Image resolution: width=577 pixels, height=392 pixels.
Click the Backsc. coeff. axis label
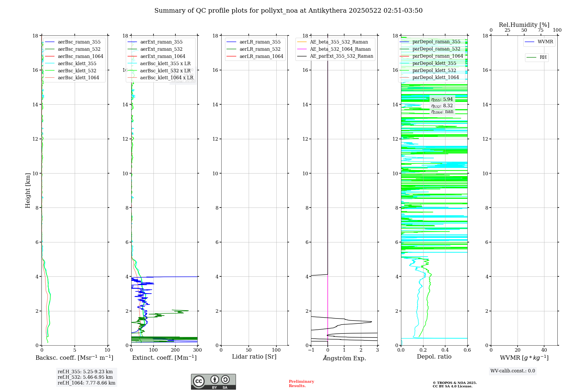(x=74, y=358)
